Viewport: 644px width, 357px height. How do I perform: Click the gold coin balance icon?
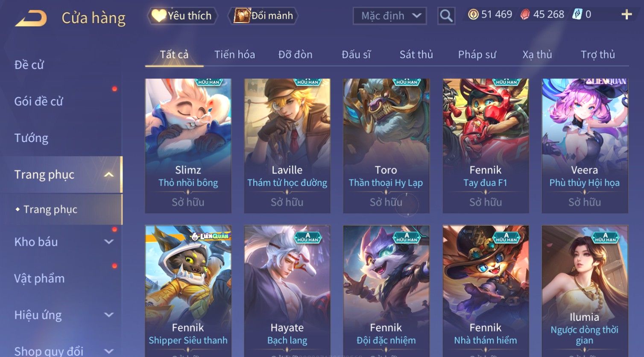click(x=473, y=15)
